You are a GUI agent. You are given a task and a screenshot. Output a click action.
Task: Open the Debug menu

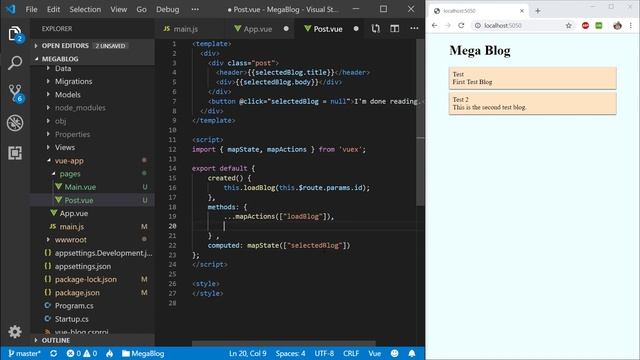[167, 9]
